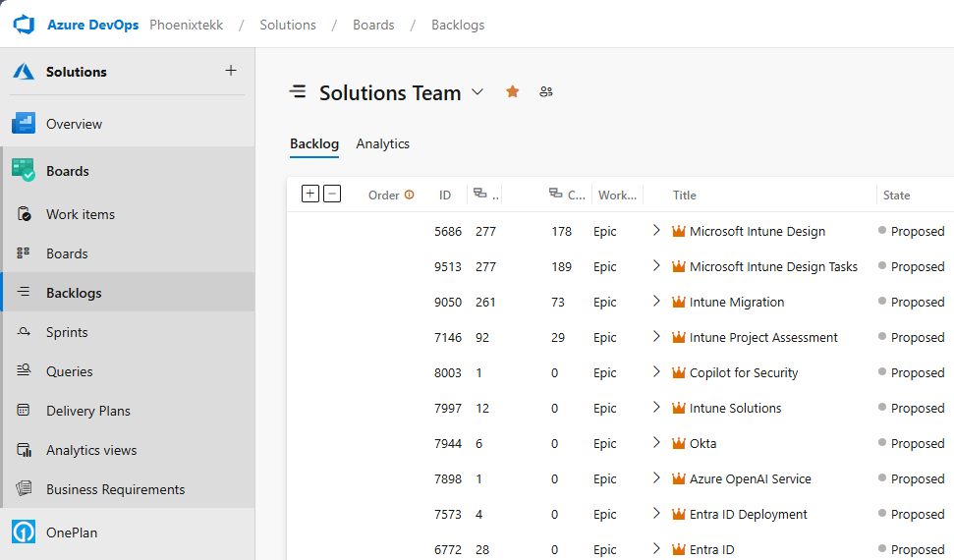This screenshot has height=560, width=954.
Task: Expand the Entra ID Deployment epic
Action: (x=656, y=513)
